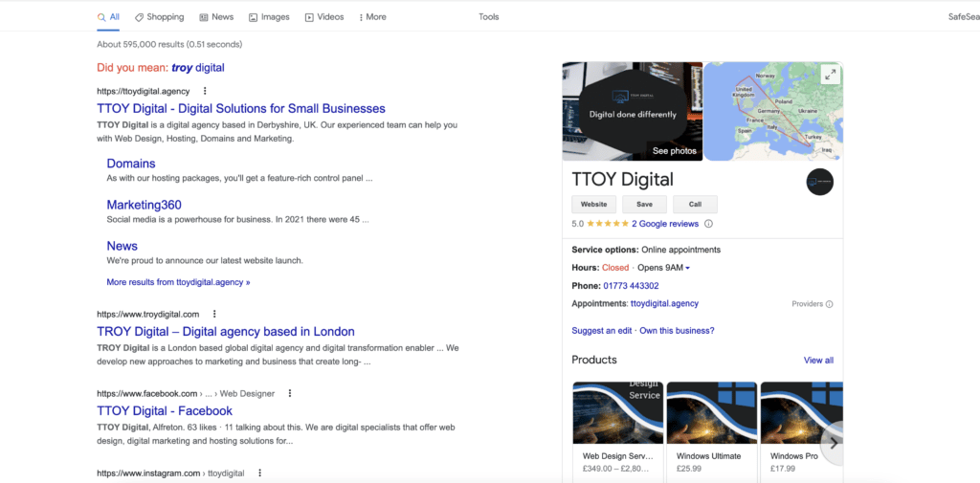Open the News sitelink under ttoydigital.agency

(122, 246)
